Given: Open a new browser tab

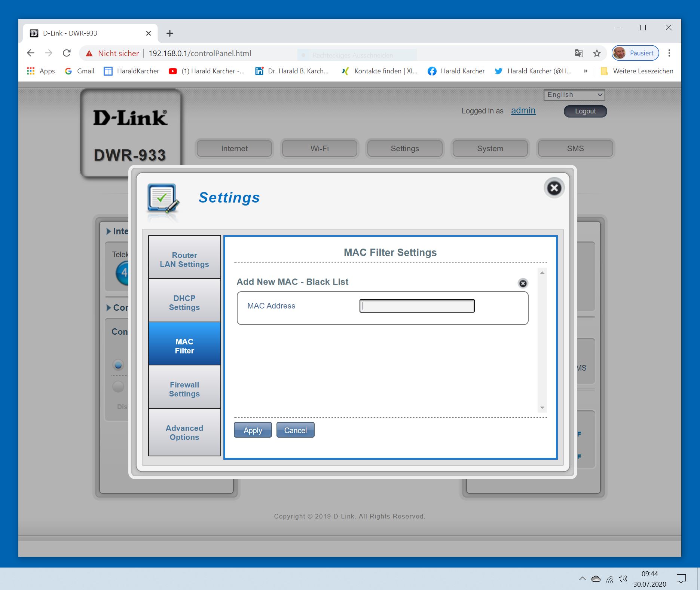Looking at the screenshot, I should coord(170,33).
